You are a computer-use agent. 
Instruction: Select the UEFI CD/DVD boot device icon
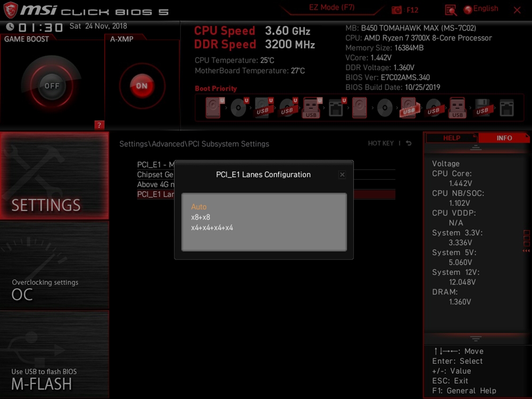(239, 107)
